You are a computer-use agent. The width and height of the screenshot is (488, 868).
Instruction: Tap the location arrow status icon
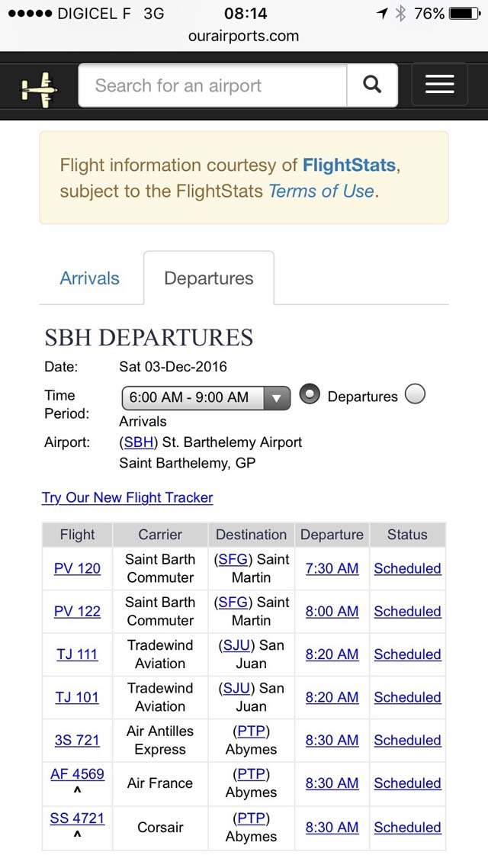point(382,13)
